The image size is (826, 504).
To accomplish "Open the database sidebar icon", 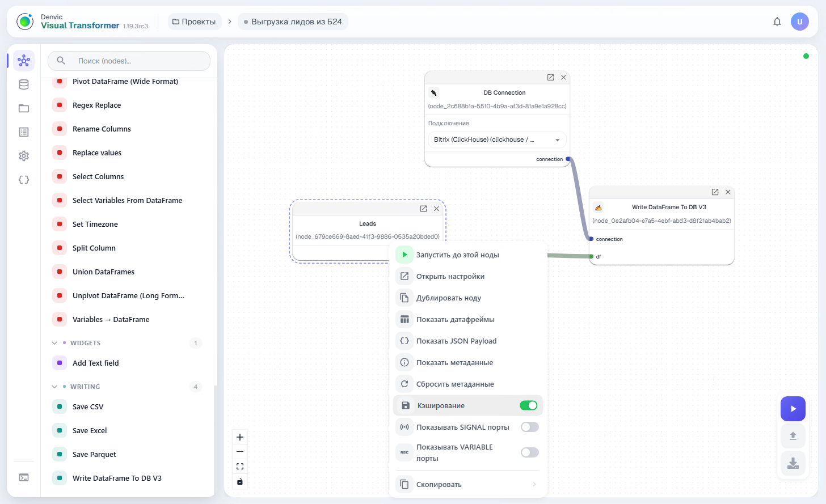I will [x=24, y=84].
